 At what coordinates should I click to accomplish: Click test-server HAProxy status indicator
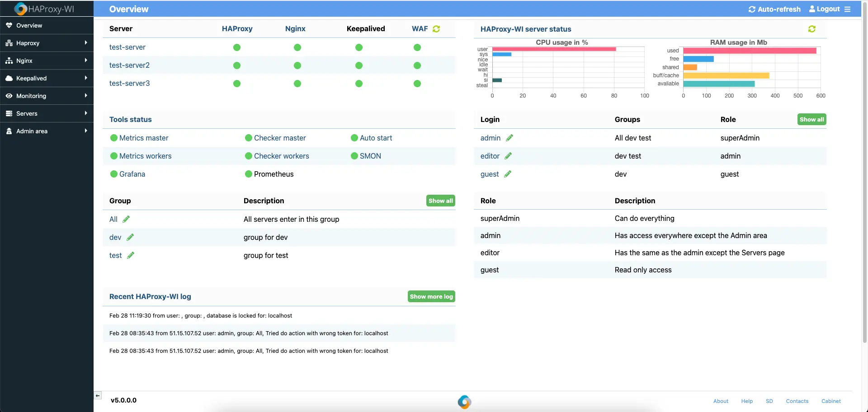237,47
